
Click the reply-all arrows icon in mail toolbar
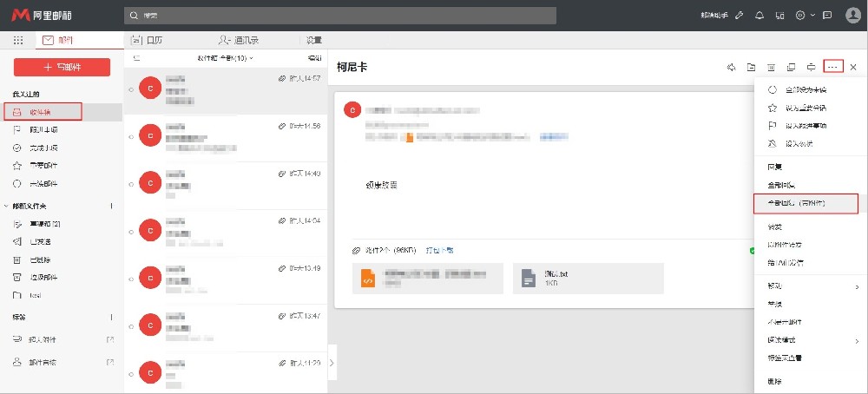731,67
